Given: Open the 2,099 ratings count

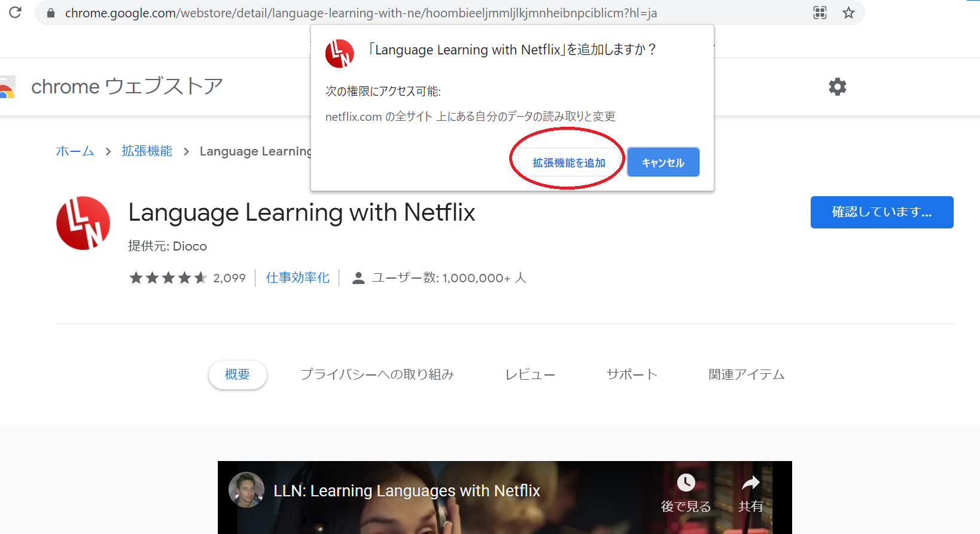Looking at the screenshot, I should pyautogui.click(x=230, y=278).
